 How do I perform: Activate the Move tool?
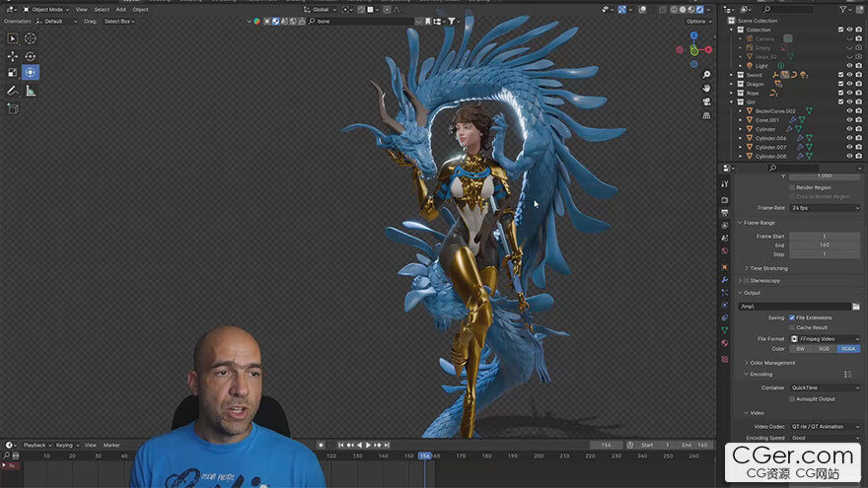click(x=12, y=56)
